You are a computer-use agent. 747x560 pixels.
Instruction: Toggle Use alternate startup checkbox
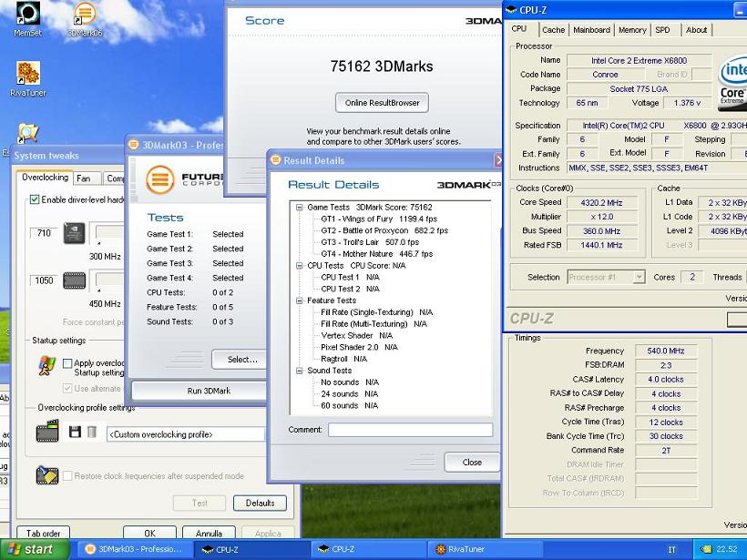point(67,388)
